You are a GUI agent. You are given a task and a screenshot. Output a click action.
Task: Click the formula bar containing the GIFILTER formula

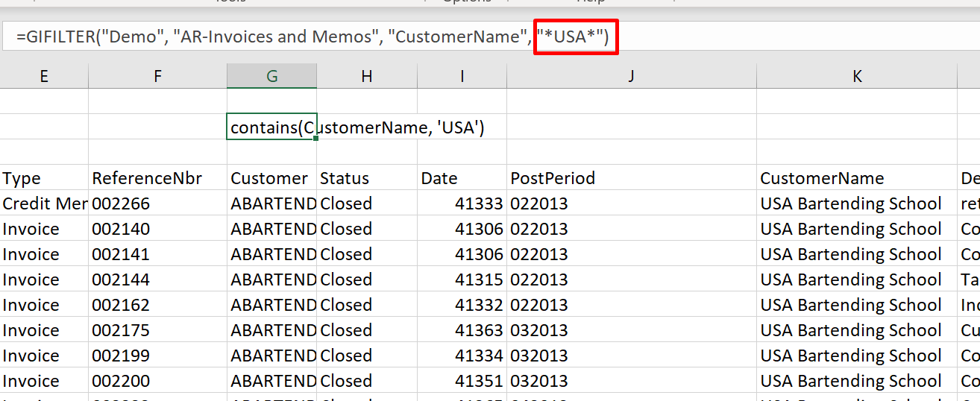491,37
